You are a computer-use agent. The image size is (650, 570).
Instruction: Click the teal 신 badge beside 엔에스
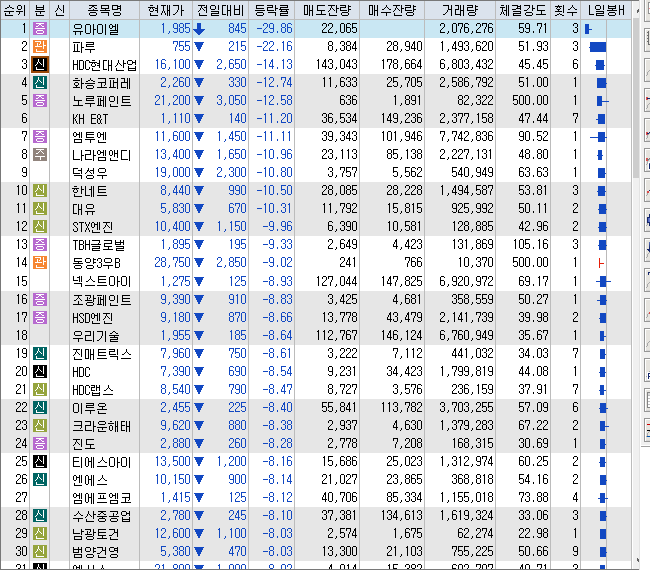(40, 480)
